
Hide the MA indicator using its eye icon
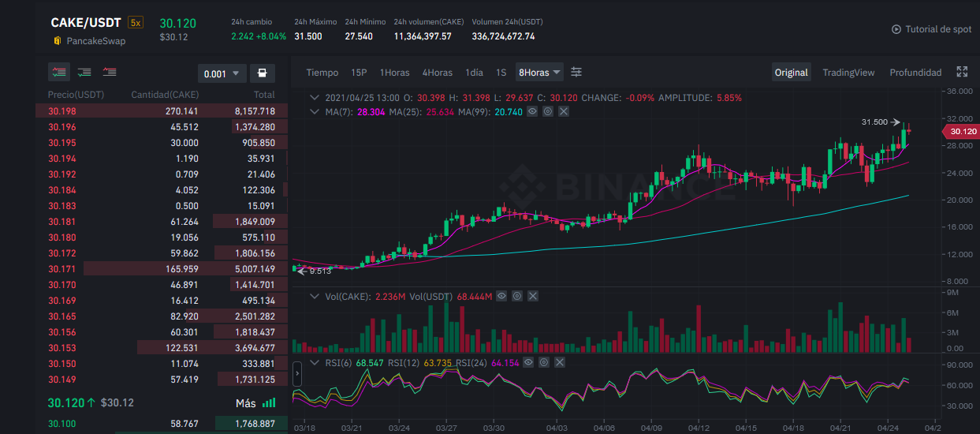[x=532, y=112]
